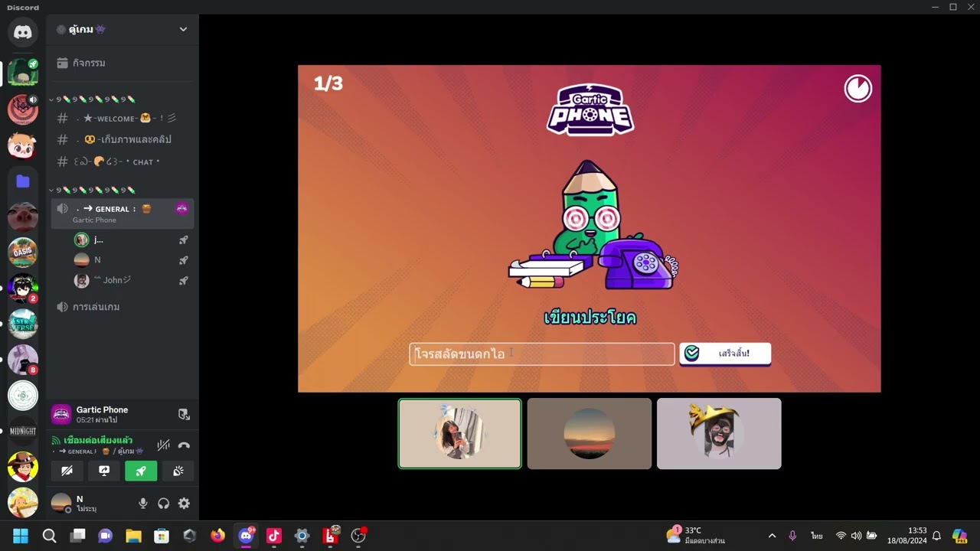Mute the microphone in user panel
Viewport: 980px width, 551px height.
(142, 503)
